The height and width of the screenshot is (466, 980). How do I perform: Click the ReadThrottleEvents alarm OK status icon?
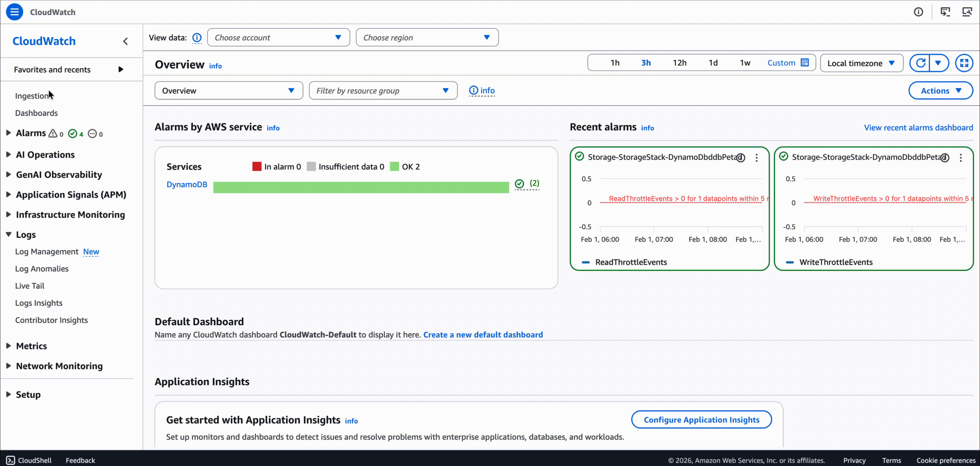[x=580, y=156]
